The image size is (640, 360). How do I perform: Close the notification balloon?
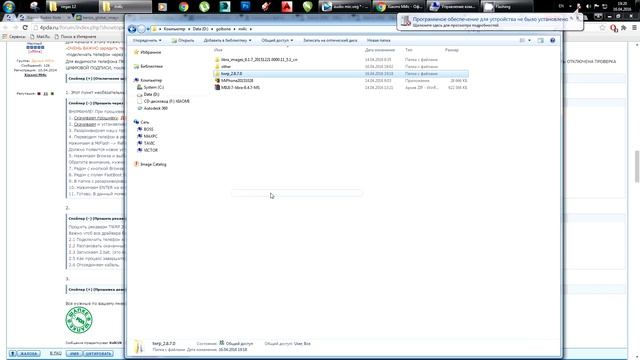pyautogui.click(x=578, y=18)
